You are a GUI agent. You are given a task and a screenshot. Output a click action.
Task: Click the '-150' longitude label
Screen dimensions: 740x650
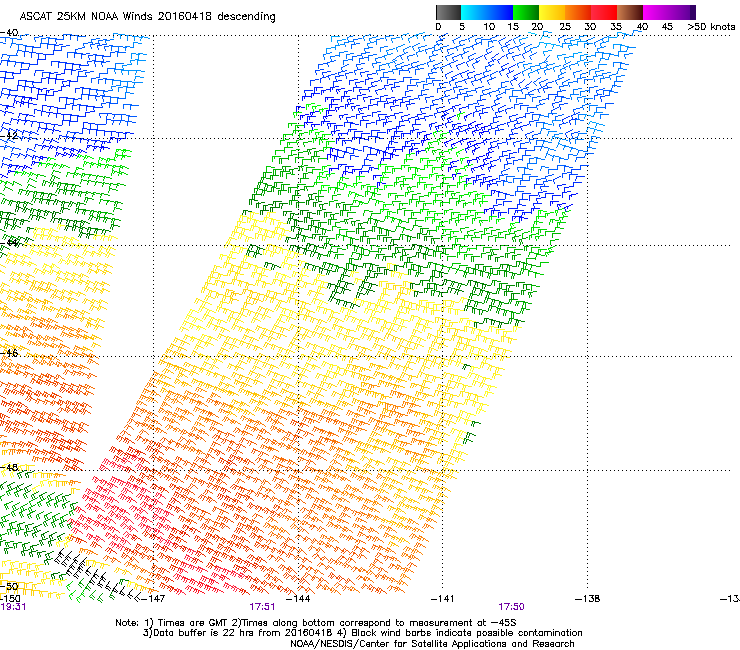(x=10, y=599)
